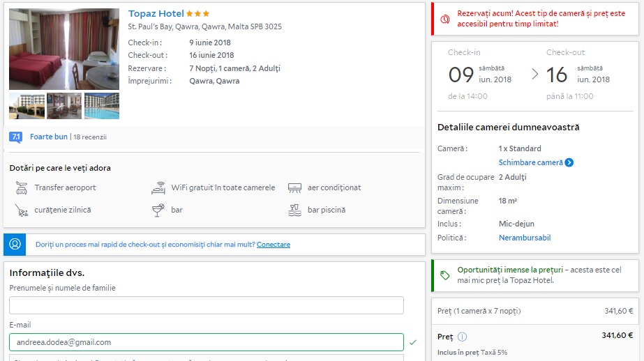
Task: Click the 7.1 review score badge
Action: point(15,137)
